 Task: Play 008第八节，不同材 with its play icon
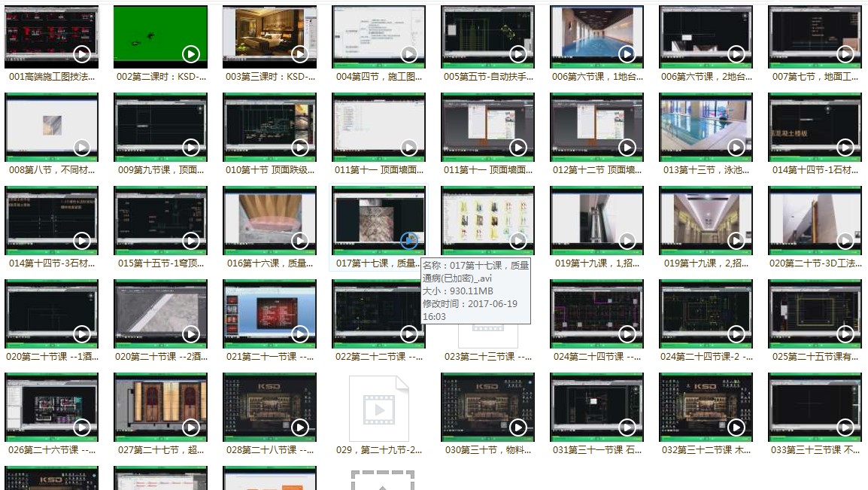(82, 148)
